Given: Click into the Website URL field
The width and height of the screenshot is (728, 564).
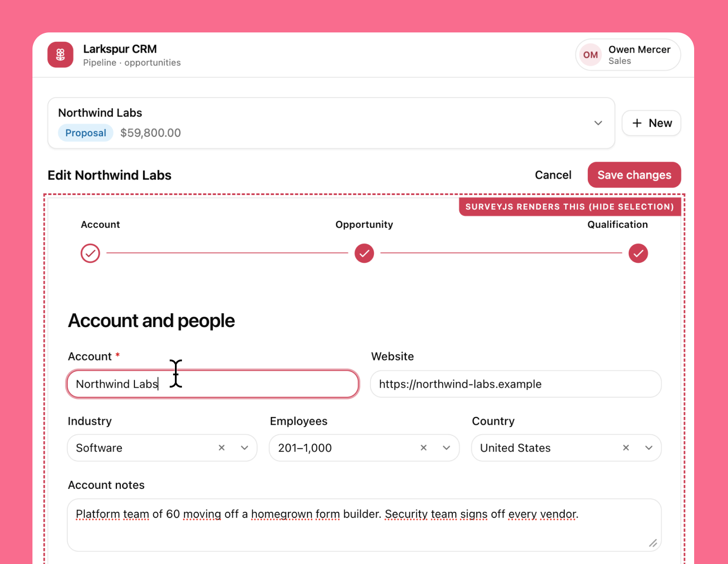Looking at the screenshot, I should (516, 384).
